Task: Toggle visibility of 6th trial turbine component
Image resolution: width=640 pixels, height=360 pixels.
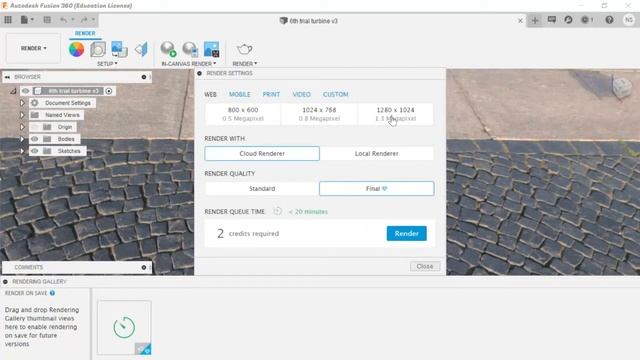Action: [x=26, y=91]
